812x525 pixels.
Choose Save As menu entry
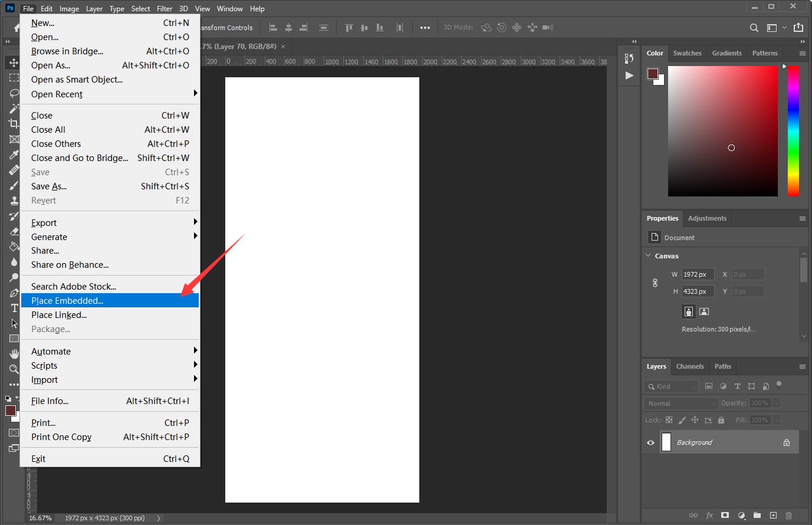click(110, 186)
